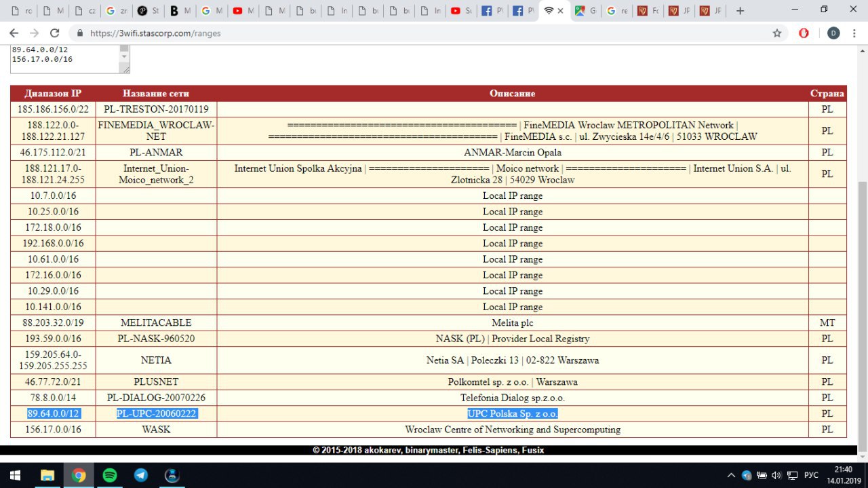
Task: Select the 192.168.0.0/16 range cell
Action: (54, 244)
